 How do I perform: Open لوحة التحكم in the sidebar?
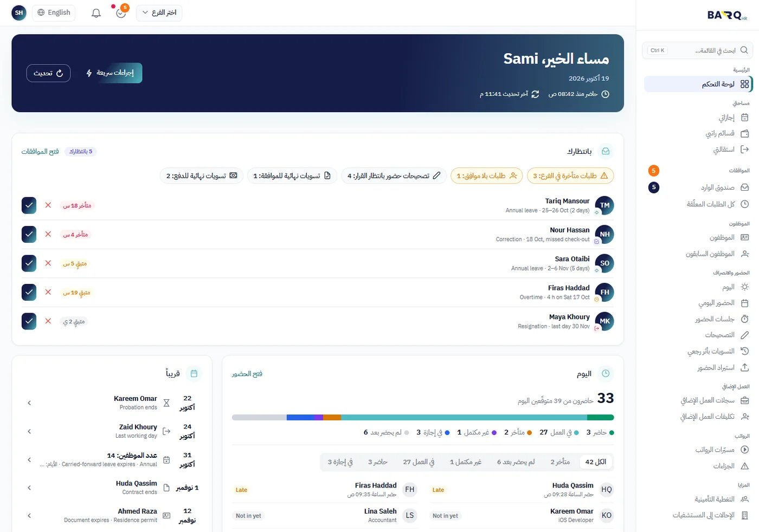point(698,84)
